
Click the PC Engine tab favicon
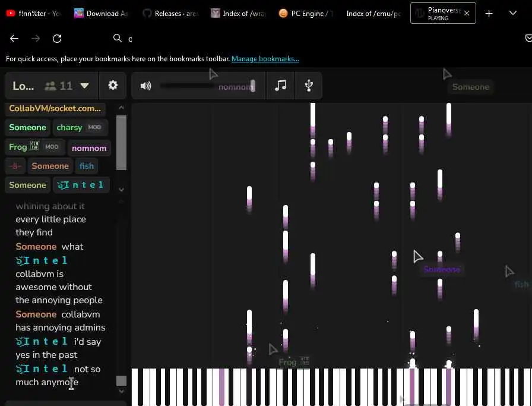pyautogui.click(x=283, y=13)
